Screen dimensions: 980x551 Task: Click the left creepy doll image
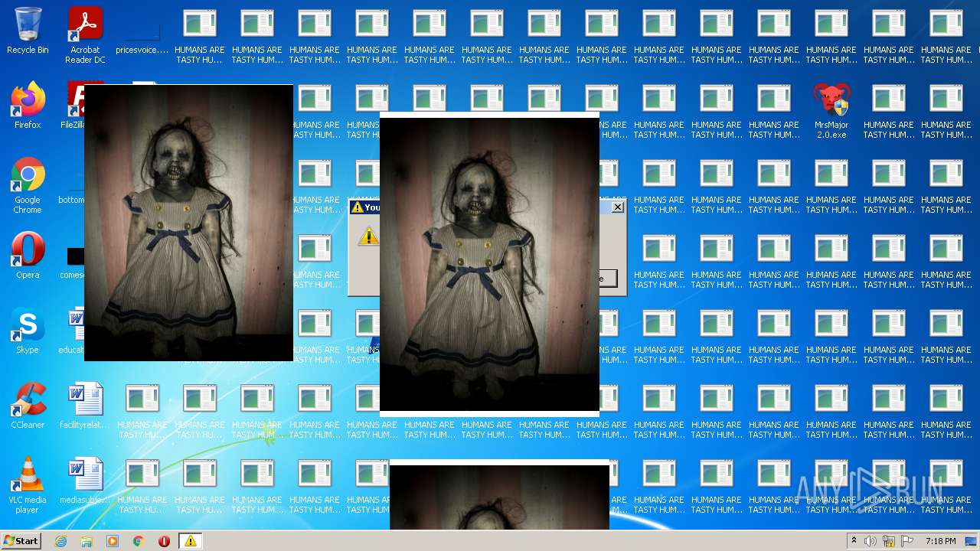click(188, 223)
